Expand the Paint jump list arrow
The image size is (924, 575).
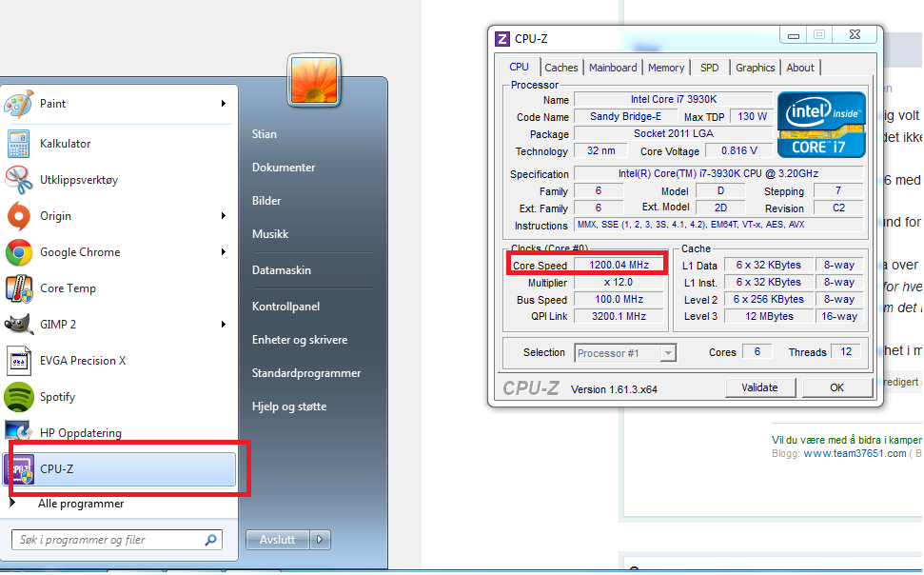point(224,104)
